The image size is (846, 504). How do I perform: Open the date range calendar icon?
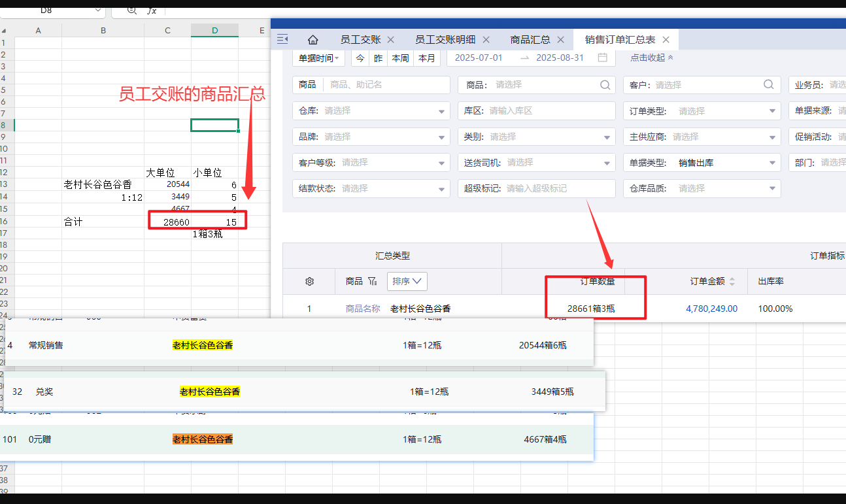point(602,58)
